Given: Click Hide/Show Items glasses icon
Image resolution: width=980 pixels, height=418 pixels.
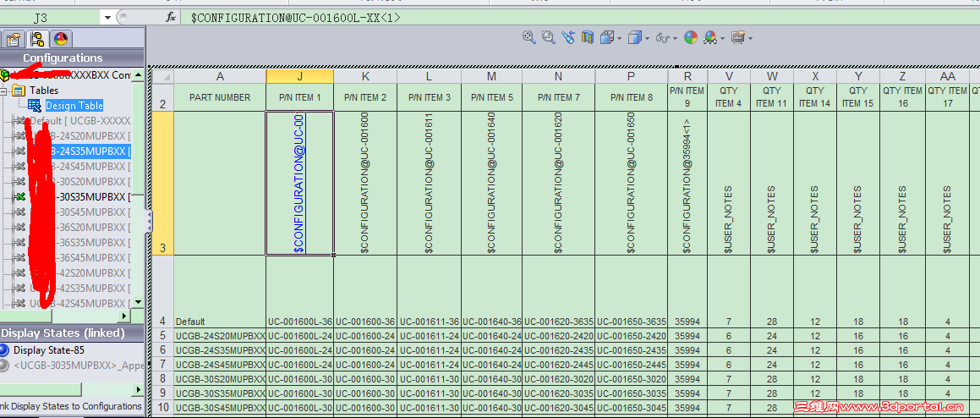Looking at the screenshot, I should point(662,38).
